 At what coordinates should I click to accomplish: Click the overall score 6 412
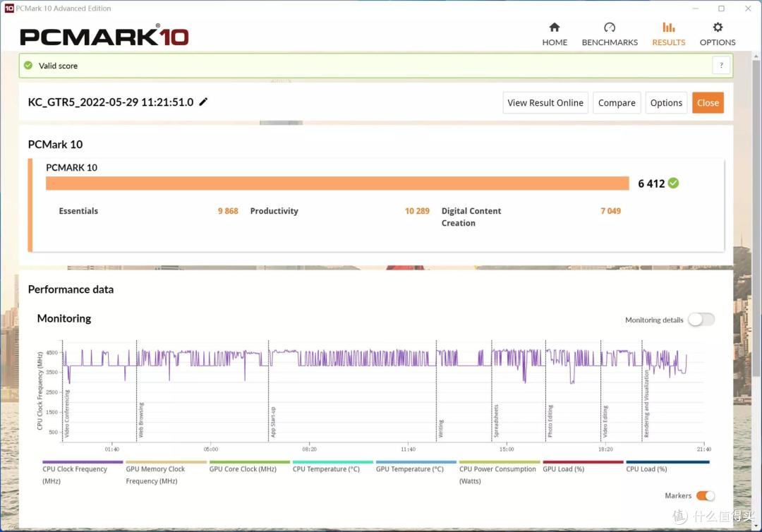pyautogui.click(x=651, y=183)
